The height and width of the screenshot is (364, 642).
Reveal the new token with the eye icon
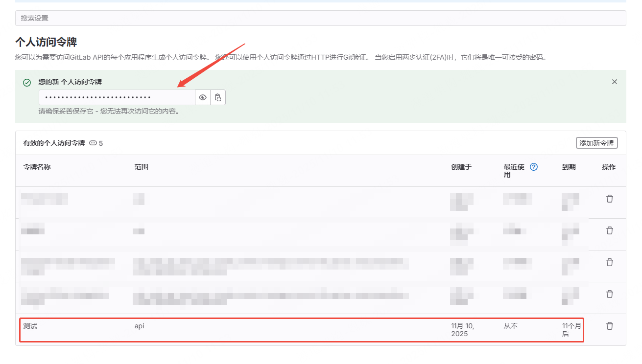[x=203, y=97]
